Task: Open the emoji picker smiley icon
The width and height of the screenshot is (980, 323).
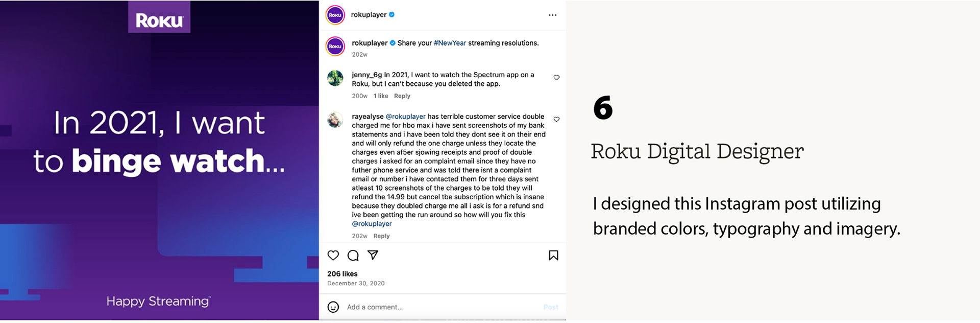Action: pyautogui.click(x=333, y=307)
